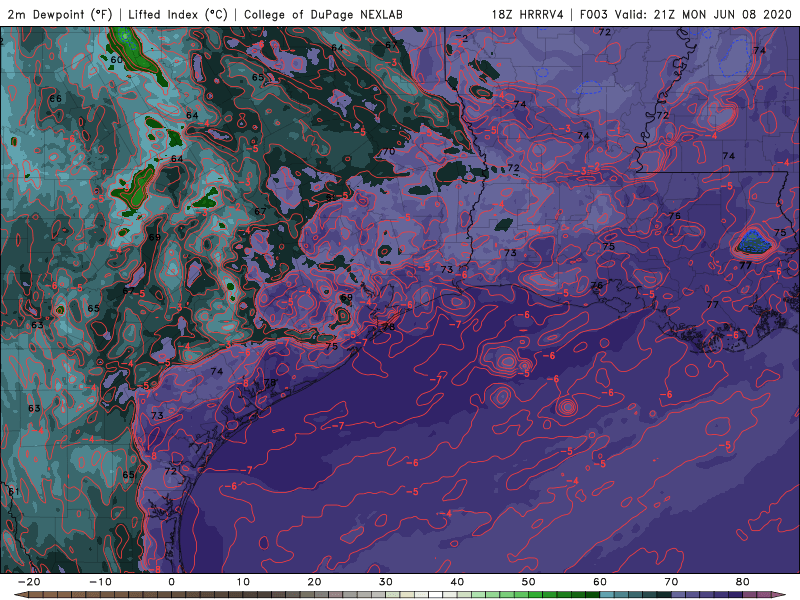Click the "F003 Valid: 21Z MON JUN 08 2020" text

[x=686, y=14]
